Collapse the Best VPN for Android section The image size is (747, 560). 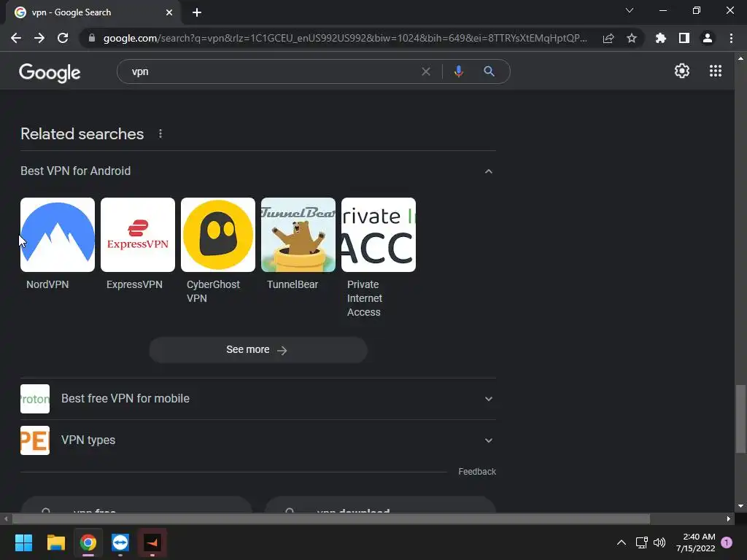(x=488, y=171)
